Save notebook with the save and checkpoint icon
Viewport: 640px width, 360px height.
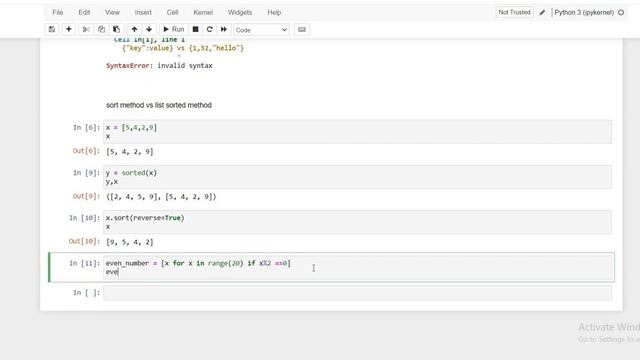click(52, 29)
